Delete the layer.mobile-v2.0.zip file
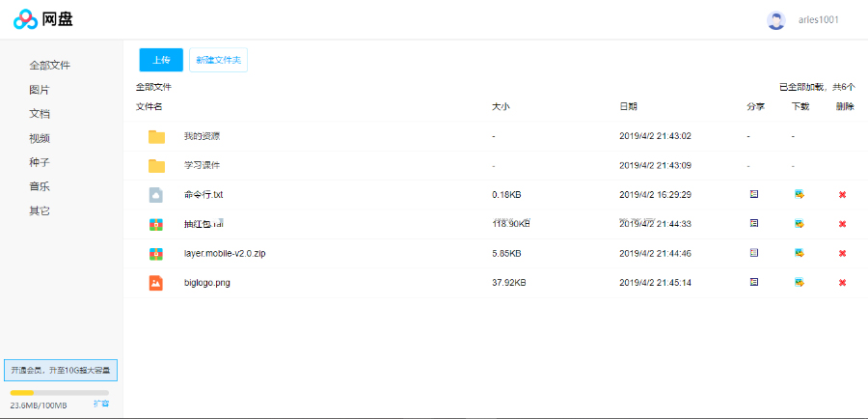The width and height of the screenshot is (868, 419). click(843, 253)
